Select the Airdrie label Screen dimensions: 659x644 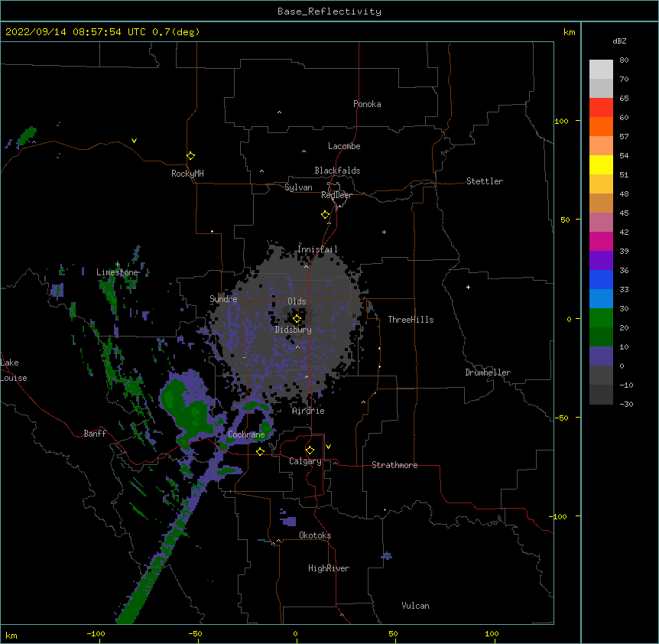(x=309, y=411)
